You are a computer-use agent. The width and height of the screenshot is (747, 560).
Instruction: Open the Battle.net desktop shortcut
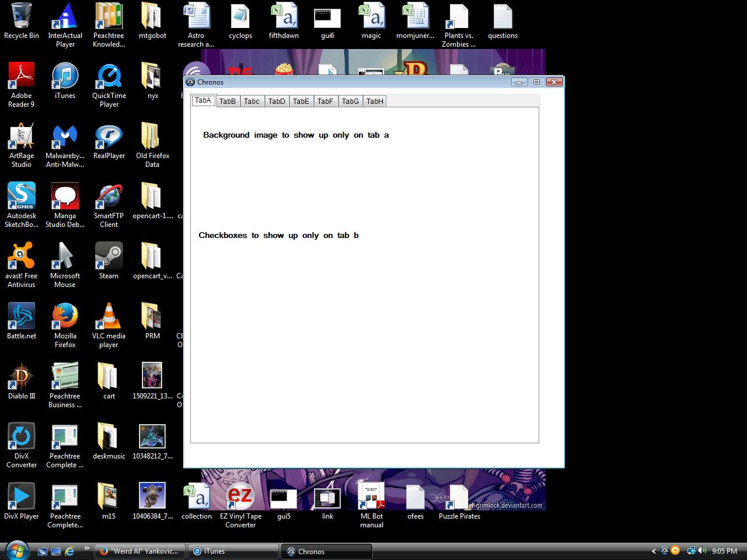(x=22, y=318)
